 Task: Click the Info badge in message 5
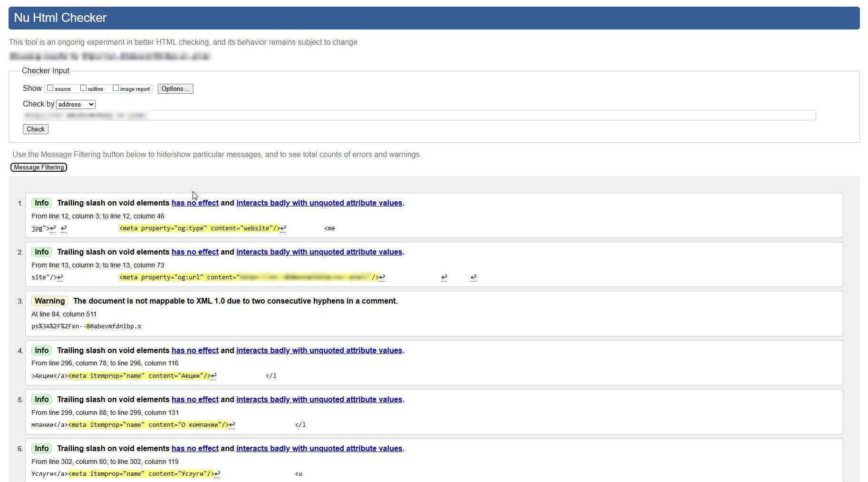pyautogui.click(x=42, y=399)
